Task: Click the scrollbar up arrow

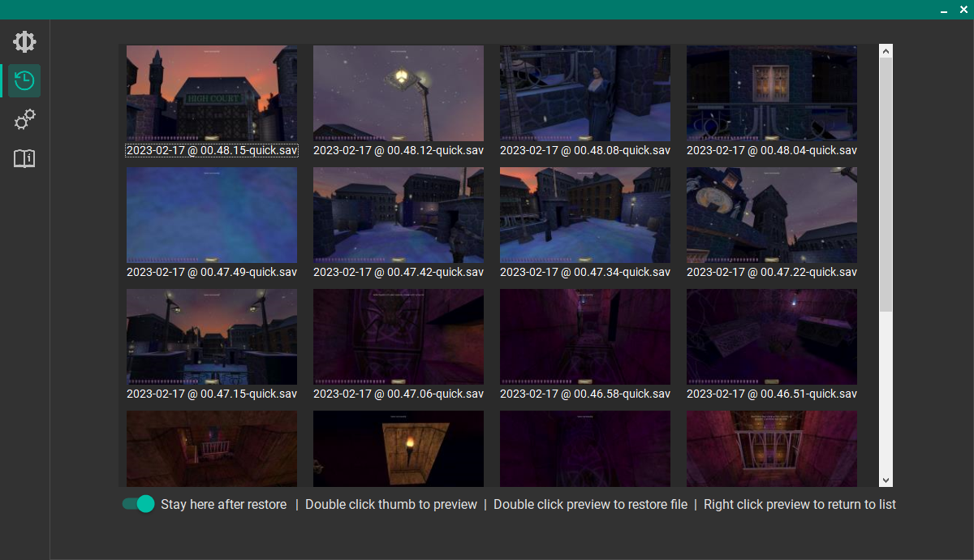Action: point(886,51)
